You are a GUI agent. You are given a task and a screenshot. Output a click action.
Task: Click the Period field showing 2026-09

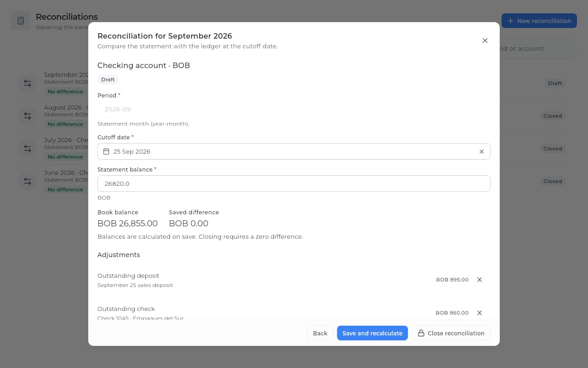pos(294,109)
